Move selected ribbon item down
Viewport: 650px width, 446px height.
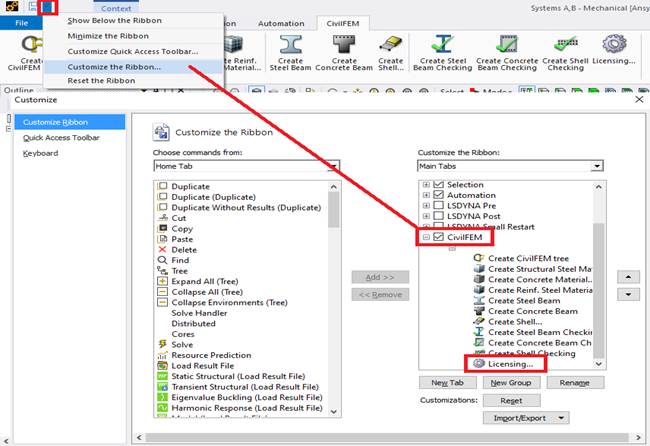click(628, 294)
